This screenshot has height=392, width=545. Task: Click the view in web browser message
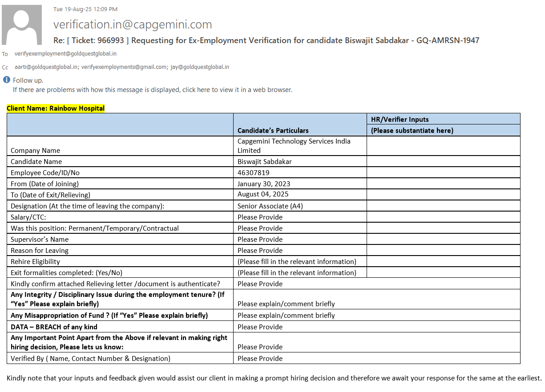tap(152, 90)
